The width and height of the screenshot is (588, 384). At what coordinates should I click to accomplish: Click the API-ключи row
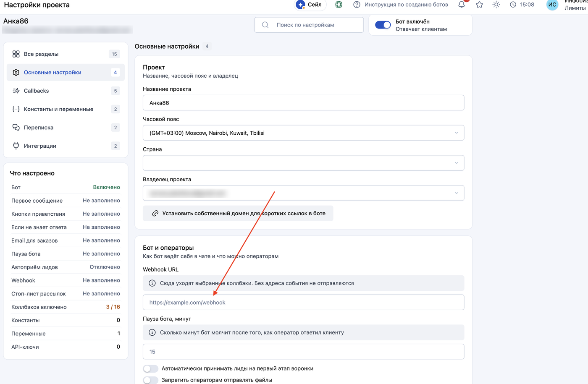[x=66, y=347]
